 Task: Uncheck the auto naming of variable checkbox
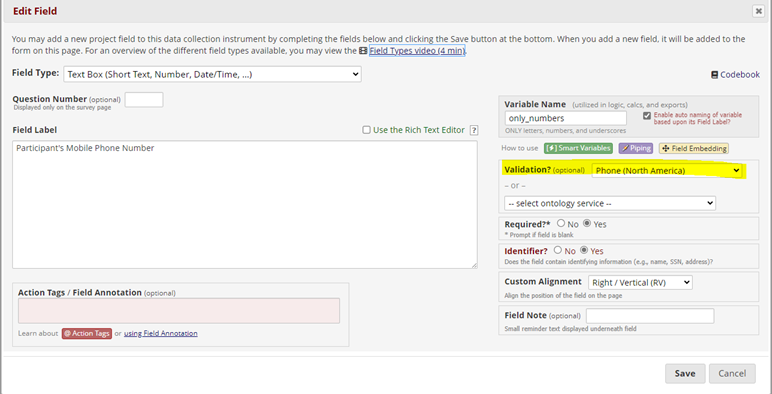coord(647,116)
